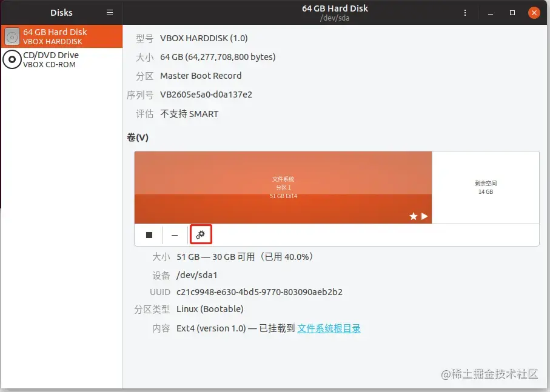Viewport: 550px width, 392px height.
Task: Select the 64 GB Hard Disk drive
Action: 62,36
